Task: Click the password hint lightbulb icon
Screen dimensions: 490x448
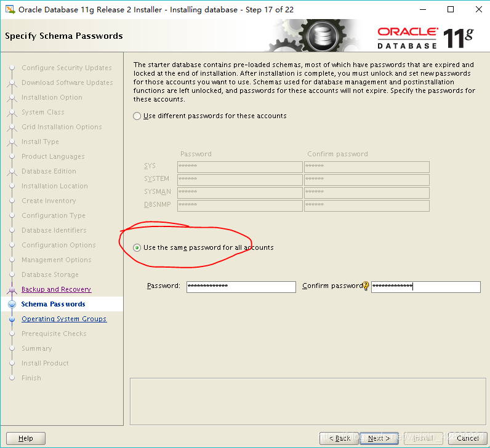Action: tap(366, 286)
